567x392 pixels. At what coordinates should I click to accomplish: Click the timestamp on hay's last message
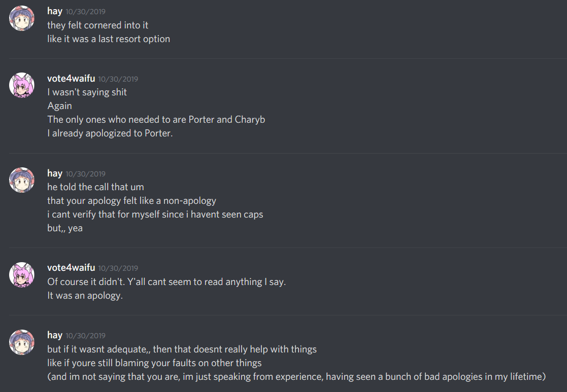[x=85, y=336]
